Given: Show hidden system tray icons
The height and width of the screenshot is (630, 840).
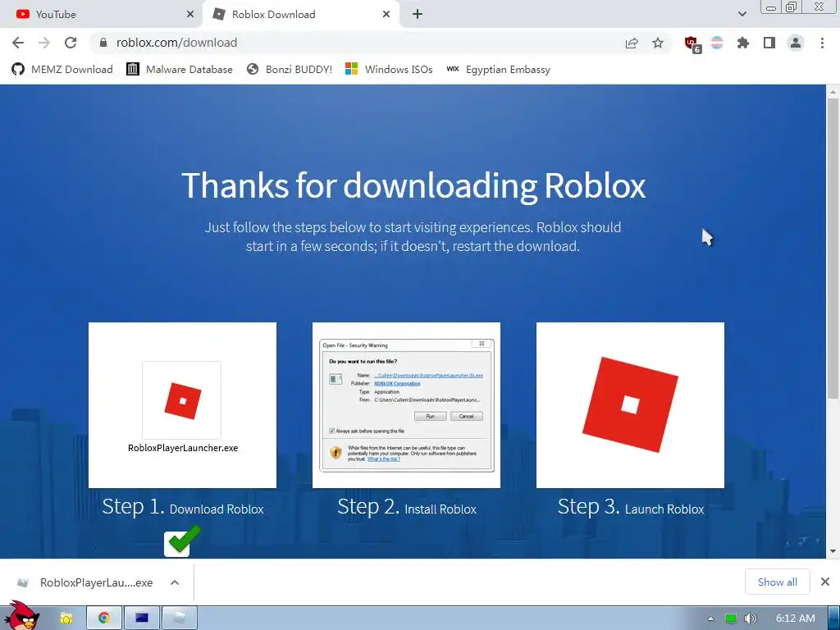Looking at the screenshot, I should click(711, 619).
